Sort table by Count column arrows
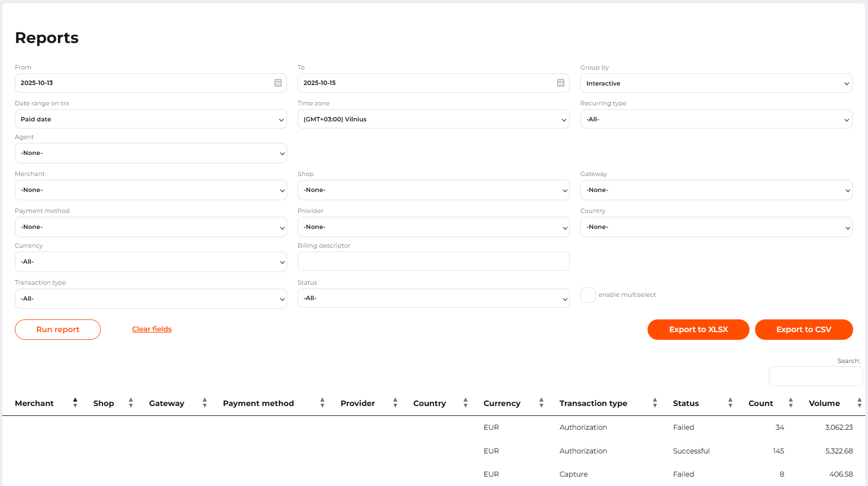Screen dimensions: 868x486 coord(790,403)
